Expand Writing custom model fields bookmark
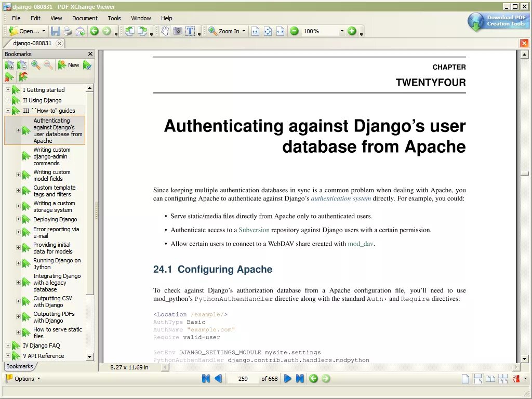 click(18, 175)
